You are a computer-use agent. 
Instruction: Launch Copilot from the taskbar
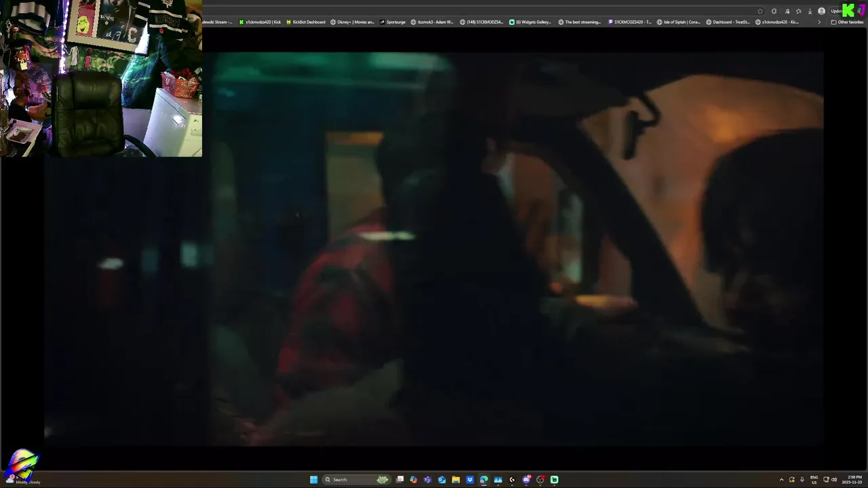414,480
